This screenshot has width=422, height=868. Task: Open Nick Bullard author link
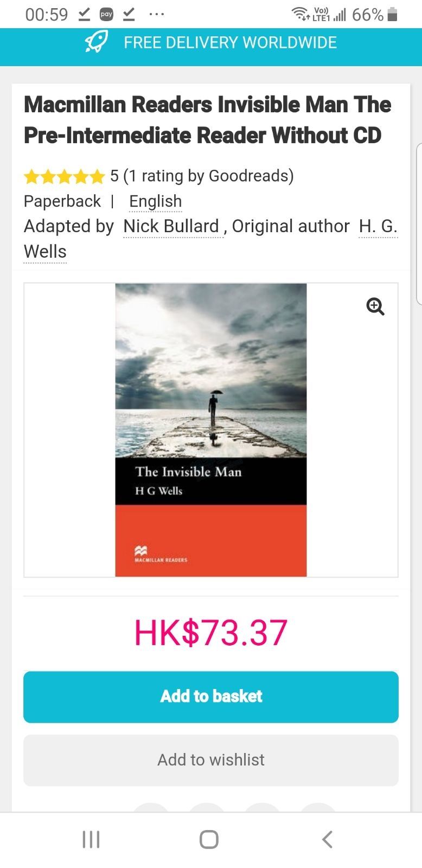pos(171,226)
